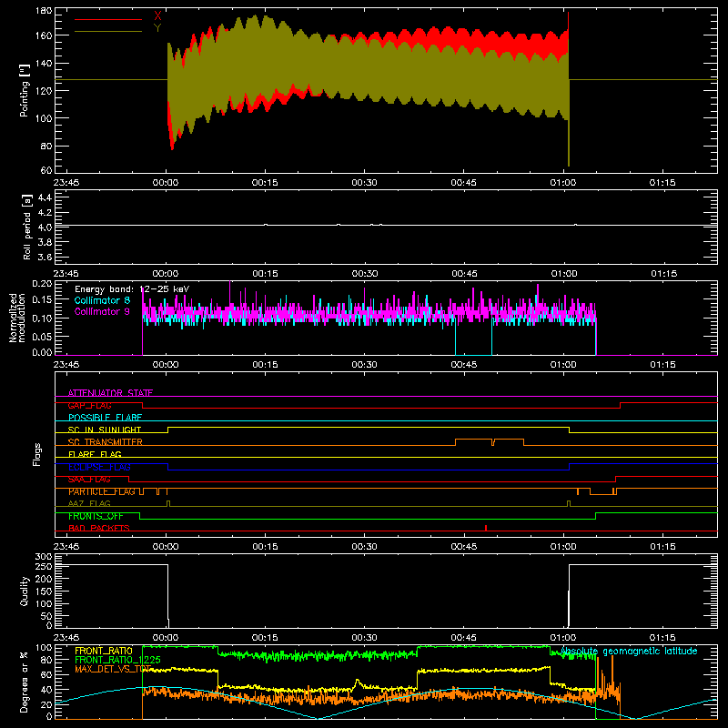Click the FRONTS_OFF flag label

pos(96,516)
